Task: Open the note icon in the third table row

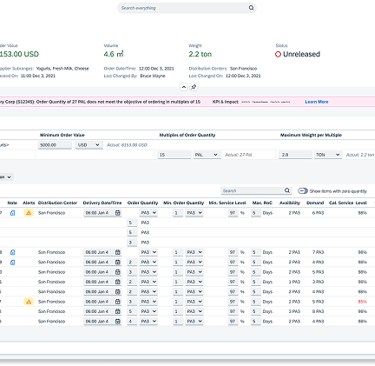Action: coord(12,262)
